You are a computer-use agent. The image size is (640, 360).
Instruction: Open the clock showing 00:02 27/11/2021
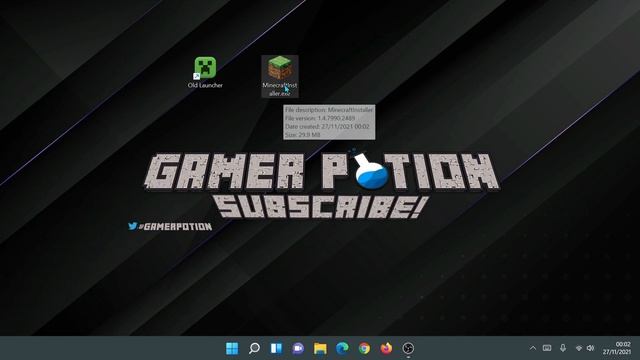[x=617, y=348]
